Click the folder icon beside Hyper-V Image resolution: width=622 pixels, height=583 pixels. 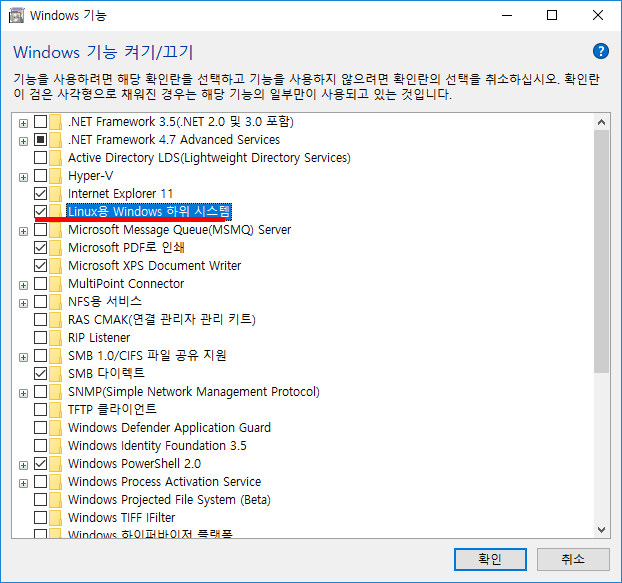(x=56, y=176)
